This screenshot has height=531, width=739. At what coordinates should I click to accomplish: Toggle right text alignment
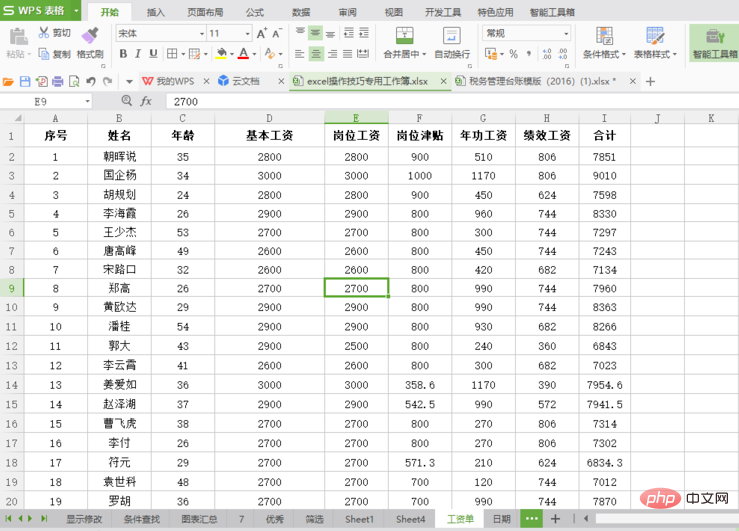click(x=332, y=54)
